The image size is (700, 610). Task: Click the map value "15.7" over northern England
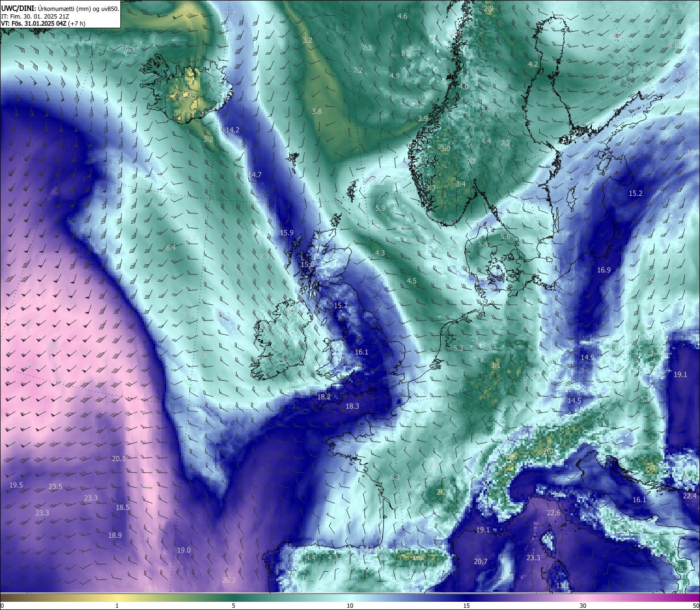(341, 305)
